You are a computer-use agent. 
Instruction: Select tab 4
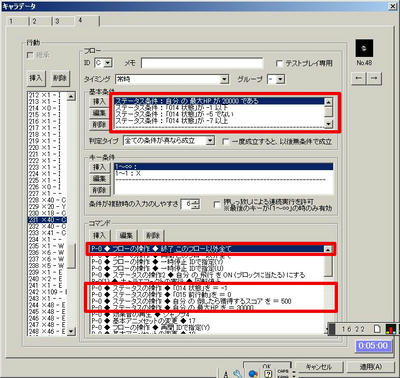click(88, 20)
